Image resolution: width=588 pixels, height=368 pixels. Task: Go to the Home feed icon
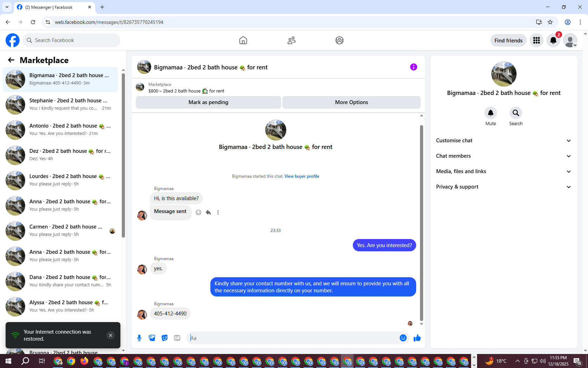pyautogui.click(x=243, y=40)
